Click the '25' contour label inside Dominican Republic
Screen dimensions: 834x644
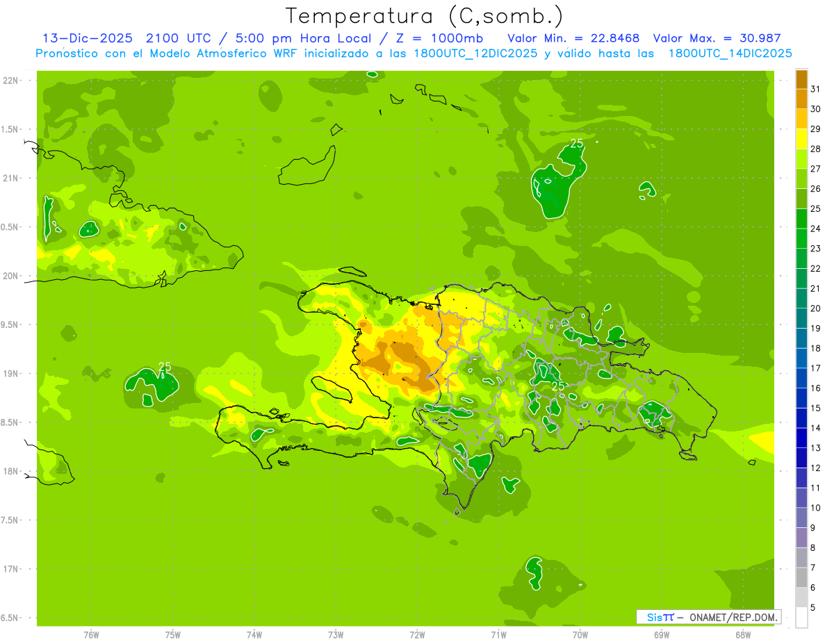click(558, 386)
